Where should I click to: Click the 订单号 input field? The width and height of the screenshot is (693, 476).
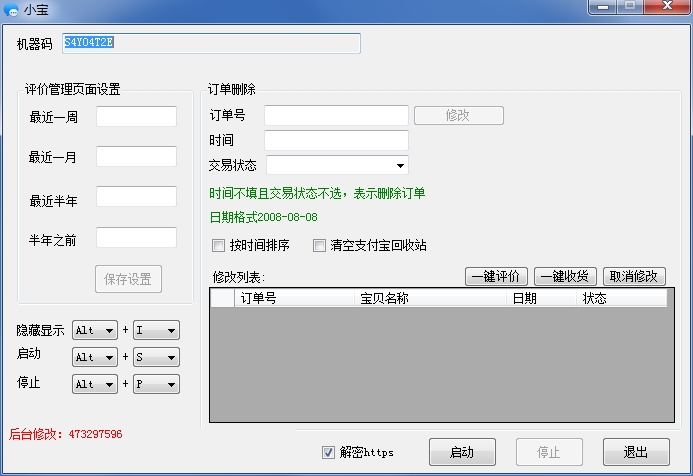[x=336, y=115]
